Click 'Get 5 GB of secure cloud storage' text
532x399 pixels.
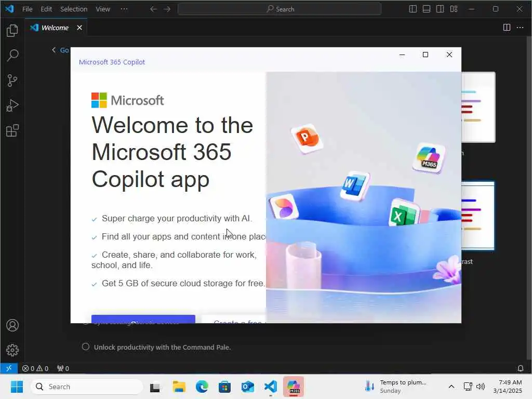click(183, 283)
